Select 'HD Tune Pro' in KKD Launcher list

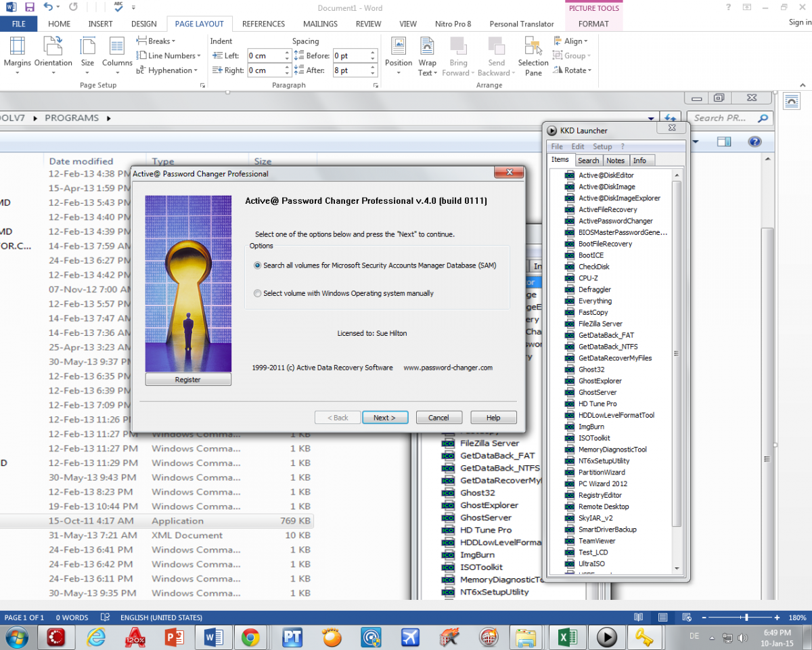597,404
